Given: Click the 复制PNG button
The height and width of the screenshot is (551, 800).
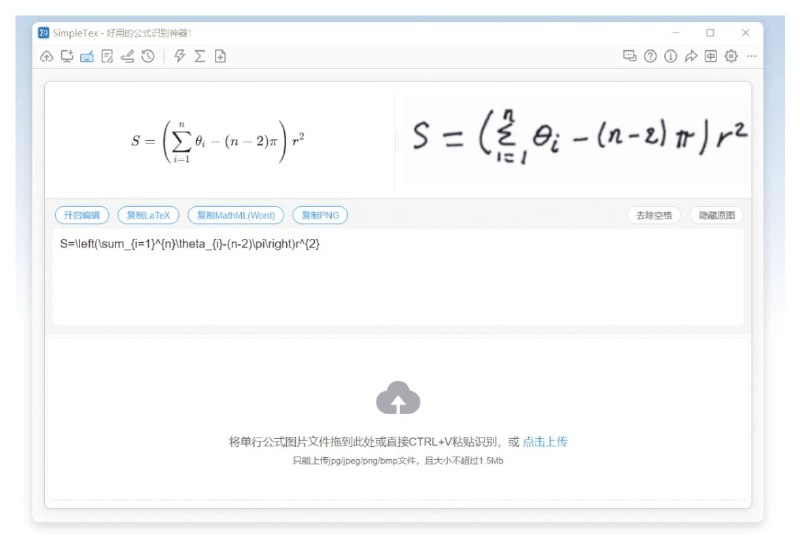Looking at the screenshot, I should (x=320, y=215).
